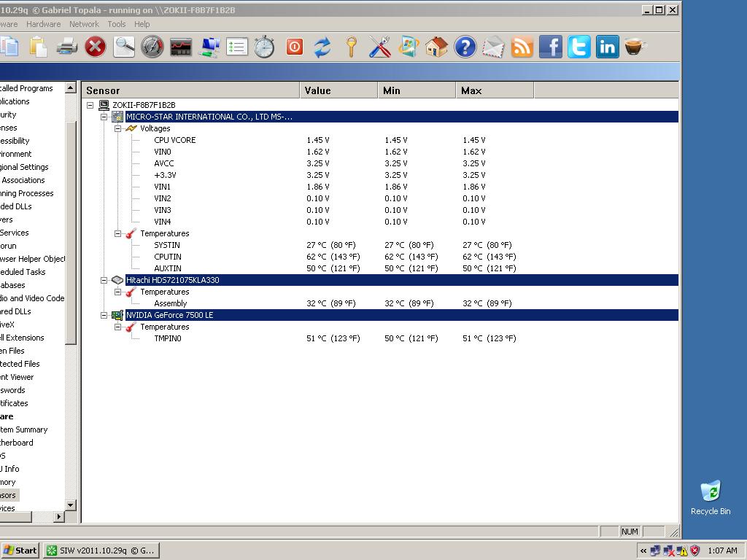The width and height of the screenshot is (747, 560).
Task: Click the security shield tray icon
Action: coord(695,551)
